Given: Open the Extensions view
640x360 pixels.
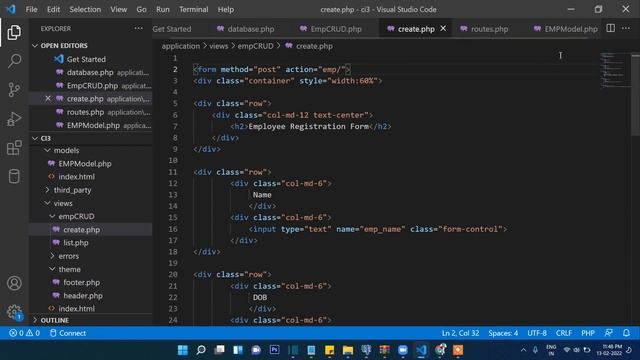Looking at the screenshot, I should [x=14, y=148].
